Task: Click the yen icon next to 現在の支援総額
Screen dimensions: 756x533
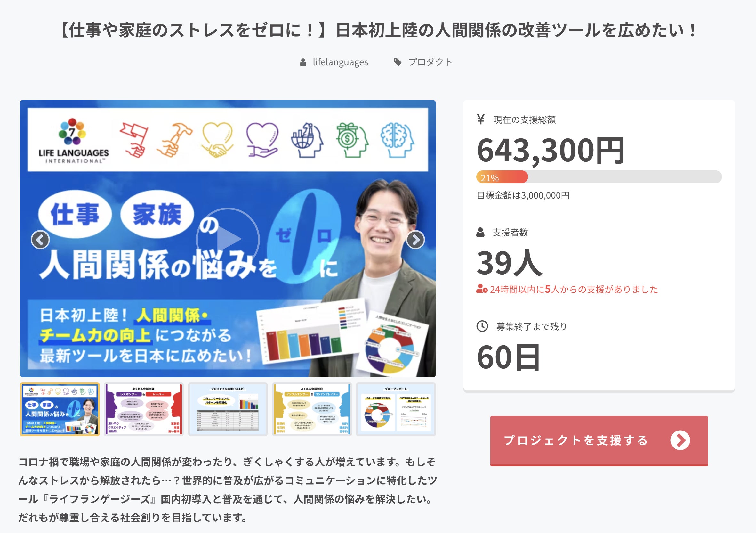Action: (480, 119)
